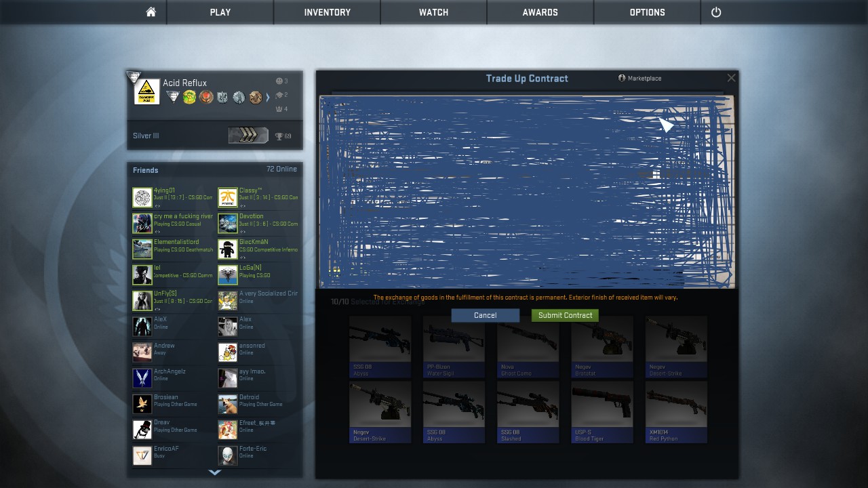Open the AWARDS menu

pyautogui.click(x=540, y=12)
